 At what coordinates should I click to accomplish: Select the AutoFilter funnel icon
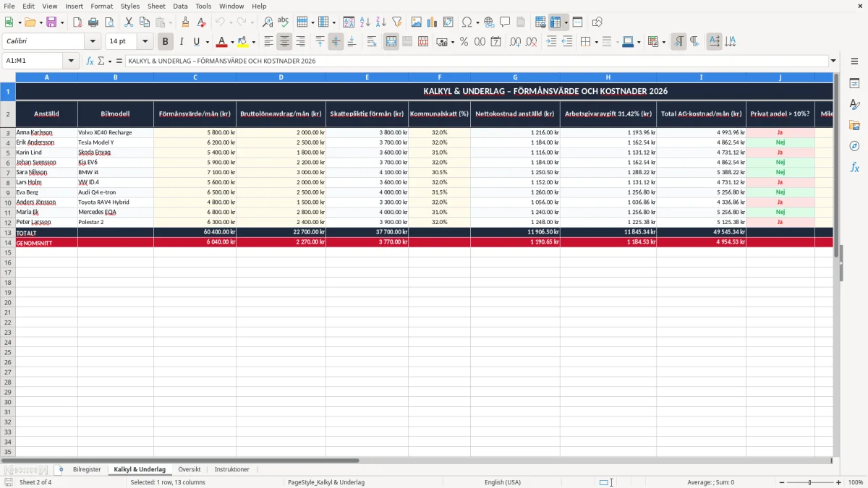click(x=397, y=22)
